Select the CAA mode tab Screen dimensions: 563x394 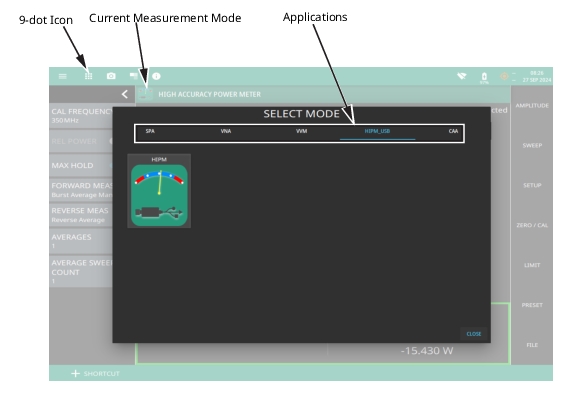[453, 131]
